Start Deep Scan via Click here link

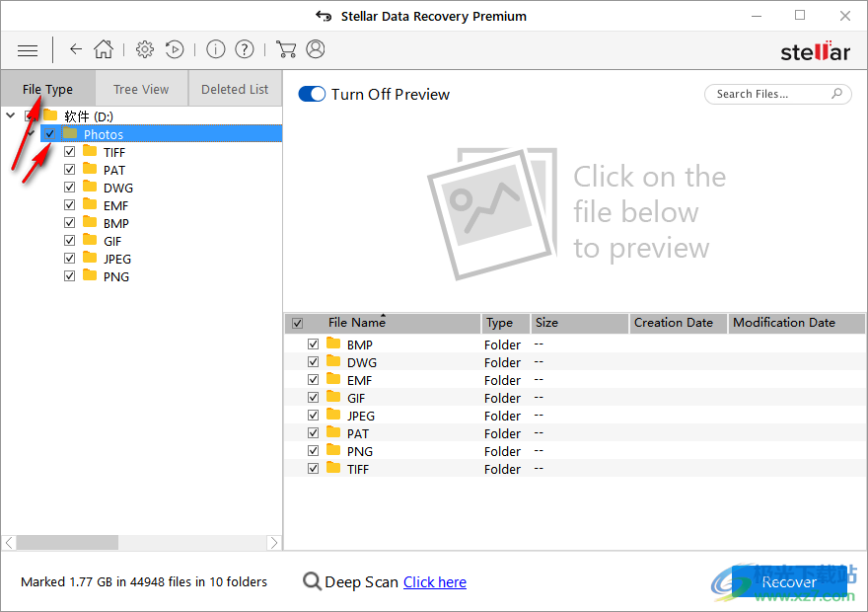[x=435, y=582]
